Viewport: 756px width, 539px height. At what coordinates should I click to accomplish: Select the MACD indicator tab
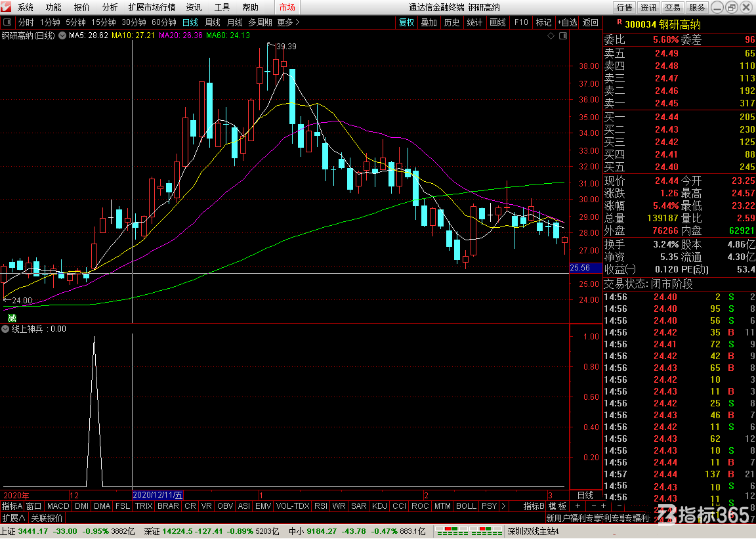click(x=58, y=506)
